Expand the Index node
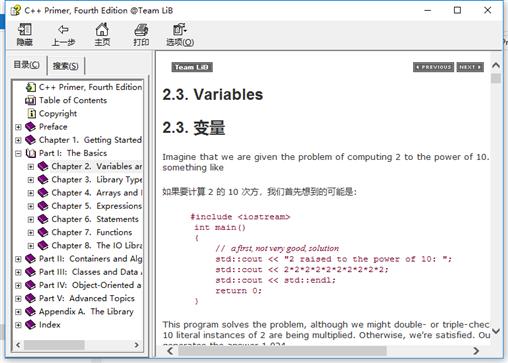This screenshot has width=508, height=363. [x=18, y=325]
